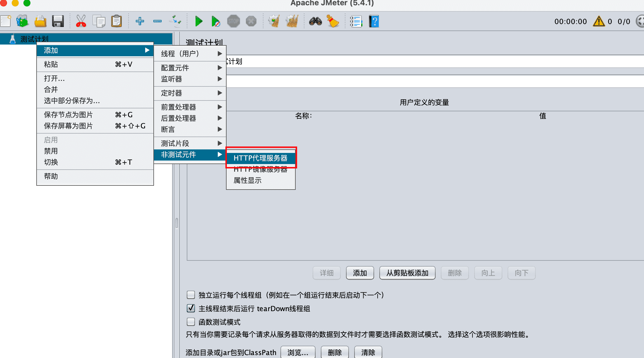644x358 pixels.
Task: Click the test plan name input field
Action: pyautogui.click(x=435, y=62)
